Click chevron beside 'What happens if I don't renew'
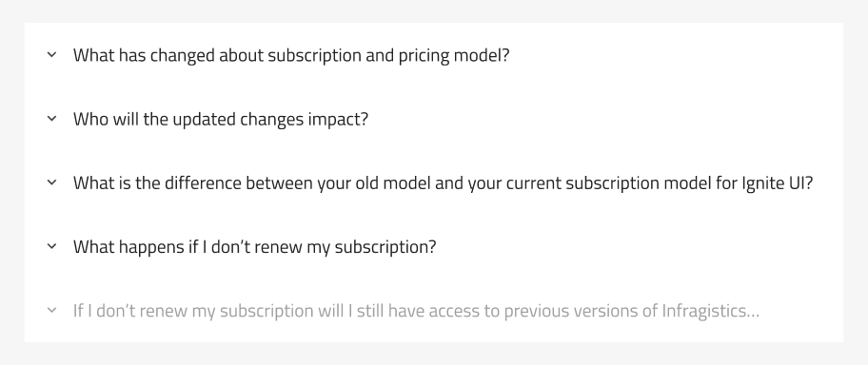Image resolution: width=868 pixels, height=365 pixels. tap(51, 246)
